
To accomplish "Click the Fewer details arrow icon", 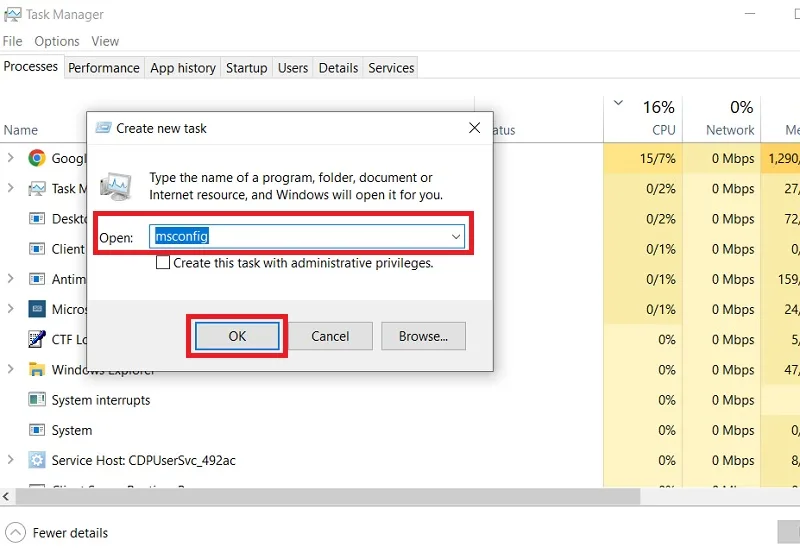I will pos(15,533).
